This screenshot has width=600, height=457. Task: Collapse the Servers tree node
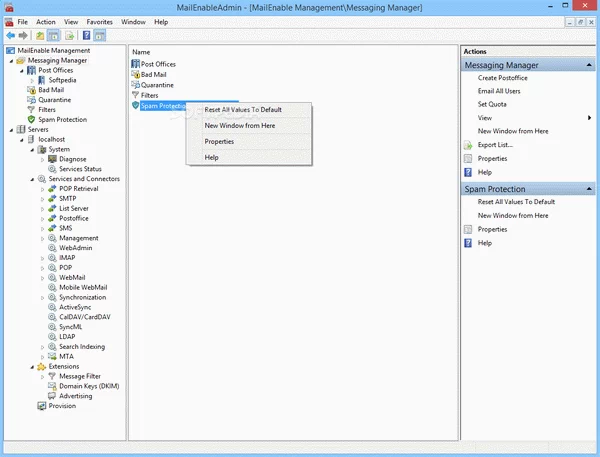tap(11, 130)
